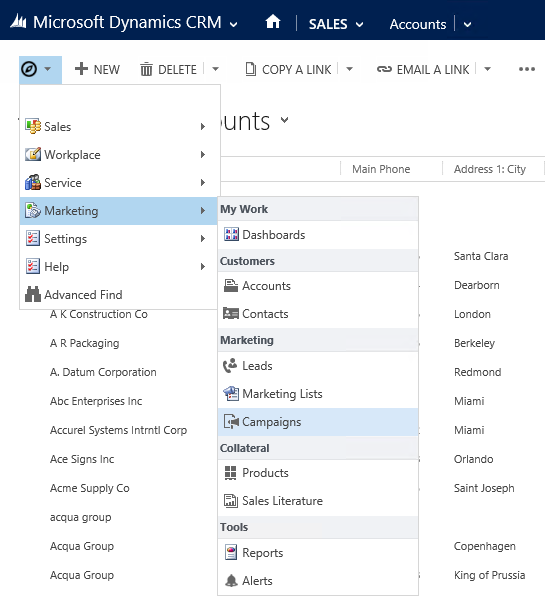This screenshot has height=599, width=545.
Task: Open the compass navigation icon
Action: point(29,69)
